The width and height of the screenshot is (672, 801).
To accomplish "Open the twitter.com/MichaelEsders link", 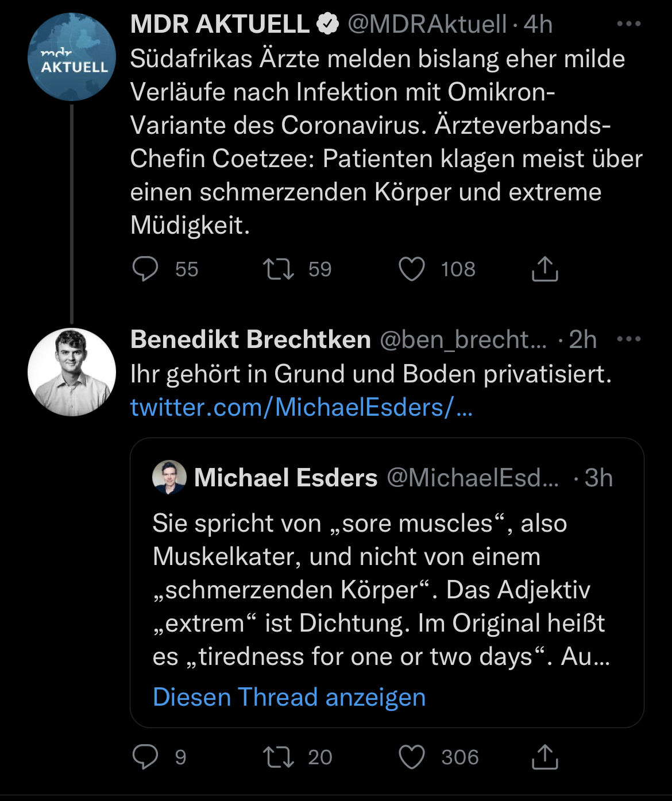I will (x=301, y=408).
